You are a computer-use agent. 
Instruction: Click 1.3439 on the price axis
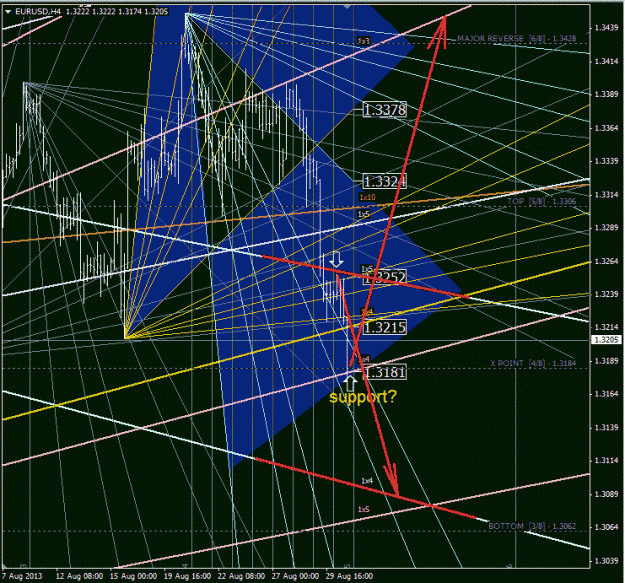[607, 27]
